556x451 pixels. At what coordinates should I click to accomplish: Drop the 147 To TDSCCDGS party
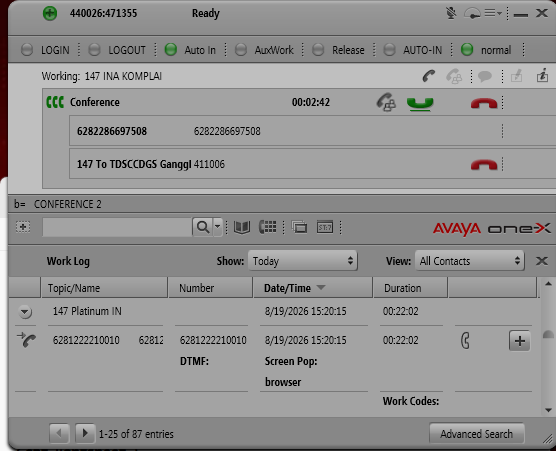pos(484,165)
